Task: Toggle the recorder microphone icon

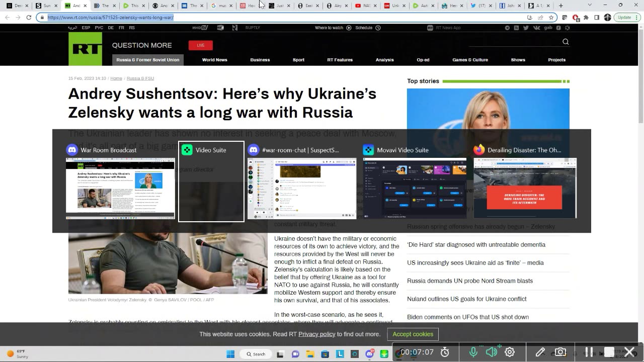Action: tap(473, 352)
